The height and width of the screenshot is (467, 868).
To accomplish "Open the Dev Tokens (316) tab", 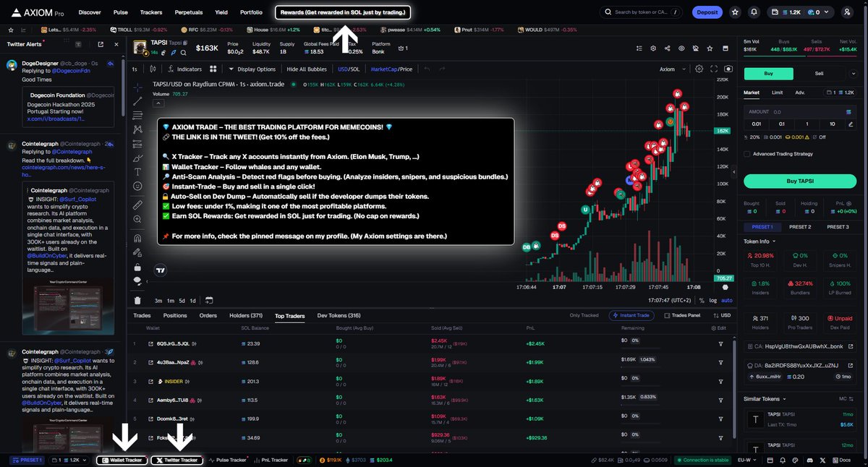I will (339, 316).
